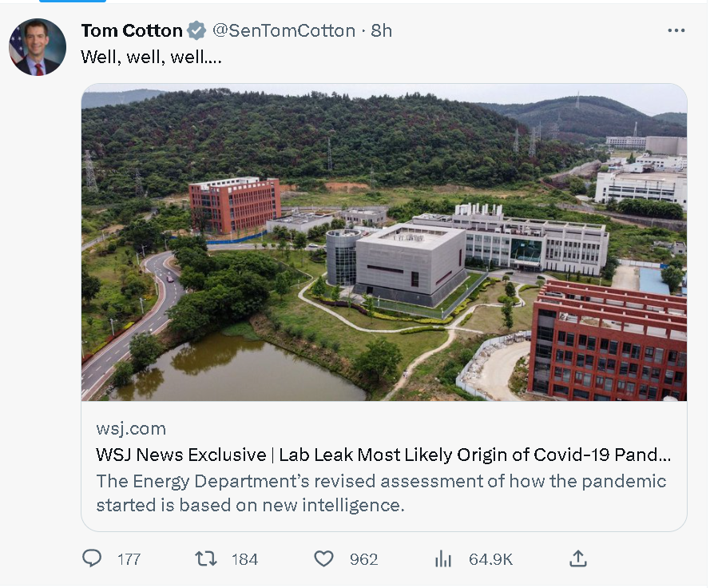Open the aerial lab building photo
This screenshot has width=714, height=588.
click(383, 242)
